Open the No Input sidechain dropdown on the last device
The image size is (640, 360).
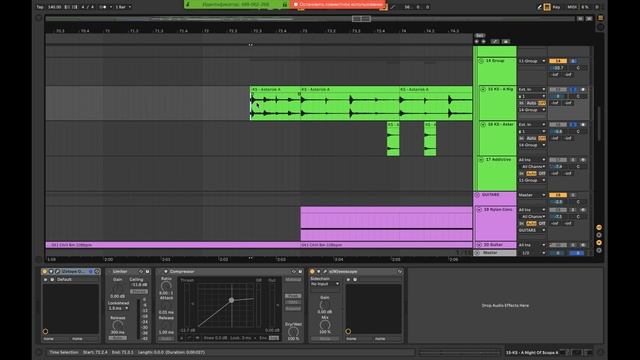click(325, 284)
